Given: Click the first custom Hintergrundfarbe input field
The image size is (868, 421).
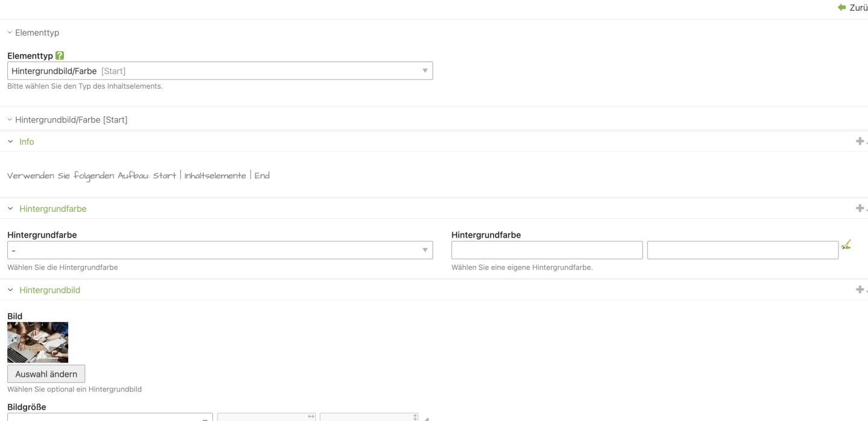Looking at the screenshot, I should point(547,250).
